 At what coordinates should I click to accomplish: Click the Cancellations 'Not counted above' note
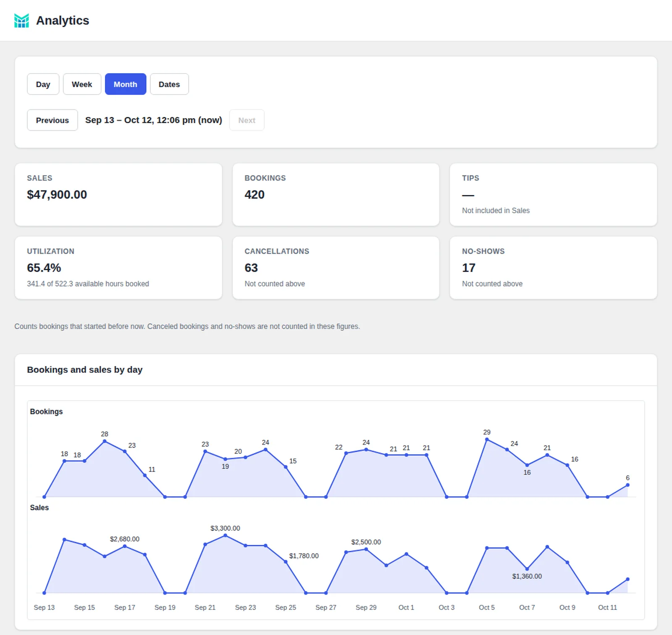click(275, 284)
